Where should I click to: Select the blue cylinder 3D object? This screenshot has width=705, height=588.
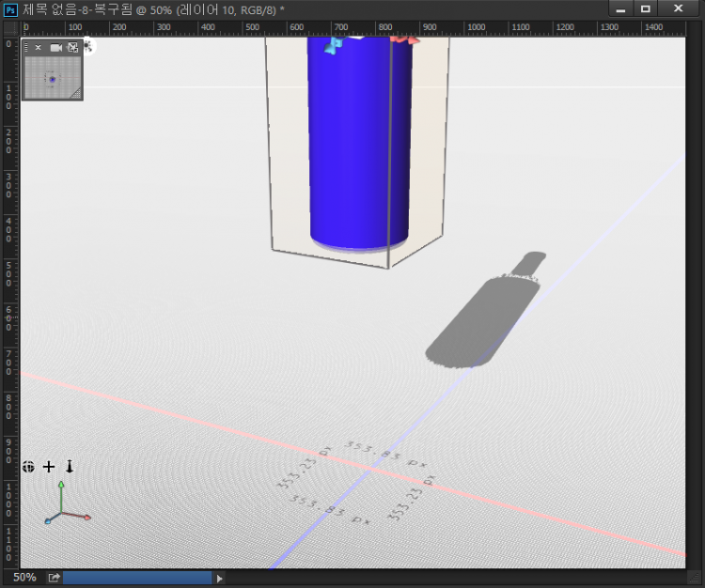coord(360,150)
